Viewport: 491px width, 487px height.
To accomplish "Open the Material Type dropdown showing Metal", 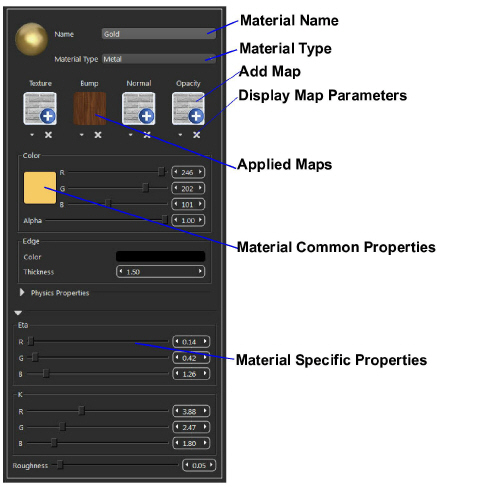I will click(159, 59).
